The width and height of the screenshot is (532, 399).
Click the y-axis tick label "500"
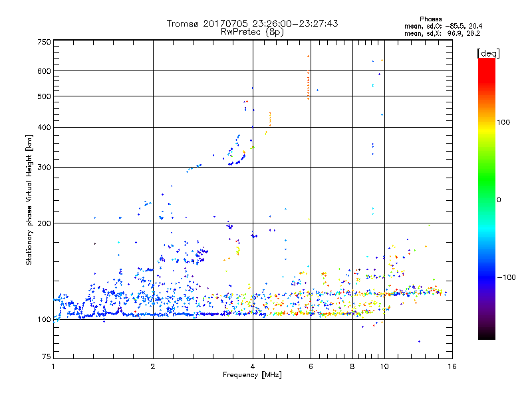[x=44, y=96]
